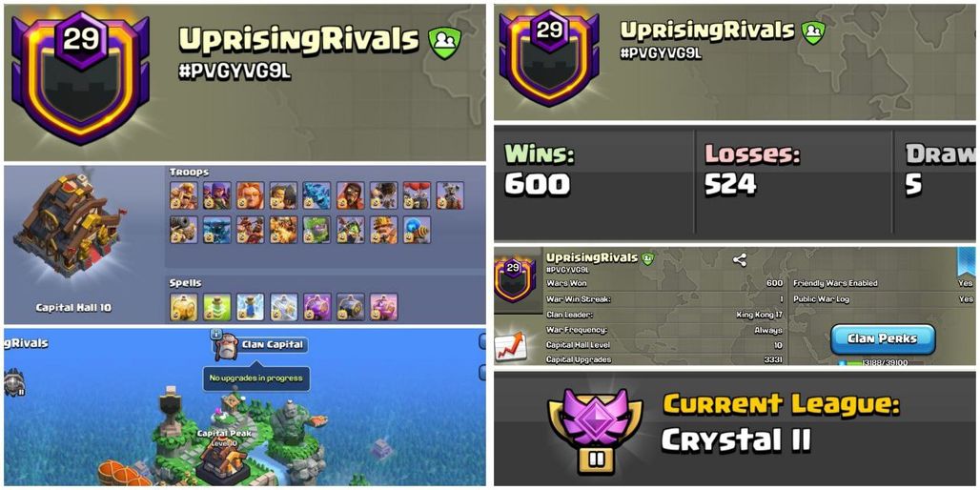Click the Crystal II league badge

click(594, 431)
